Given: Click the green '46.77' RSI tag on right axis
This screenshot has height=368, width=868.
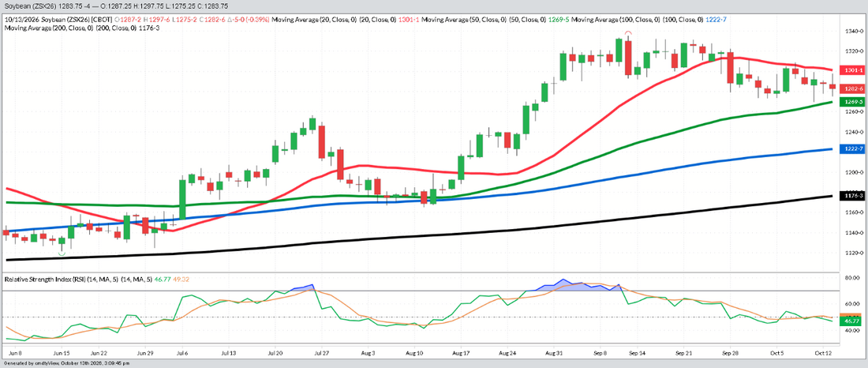Looking at the screenshot, I should 851,321.
